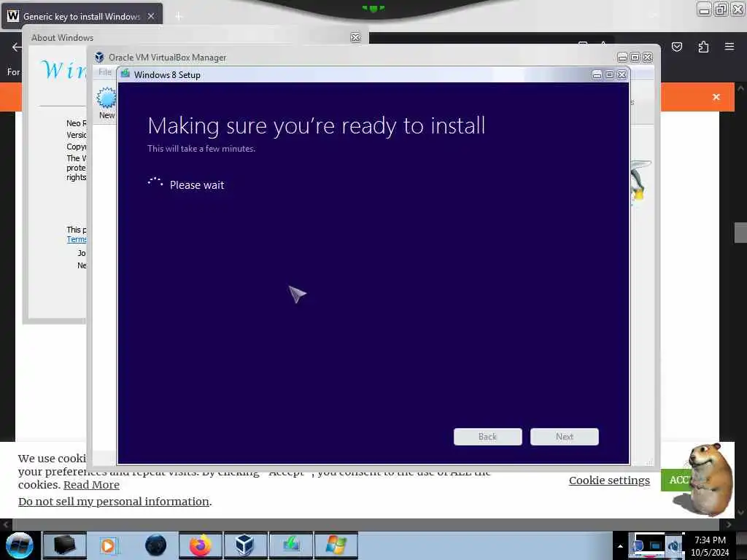Open Do not sell my personal information link
747x560 pixels.
click(x=114, y=502)
